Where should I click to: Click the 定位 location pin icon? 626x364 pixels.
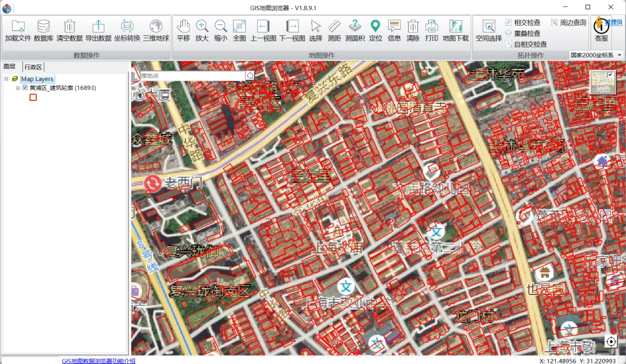coord(375,26)
